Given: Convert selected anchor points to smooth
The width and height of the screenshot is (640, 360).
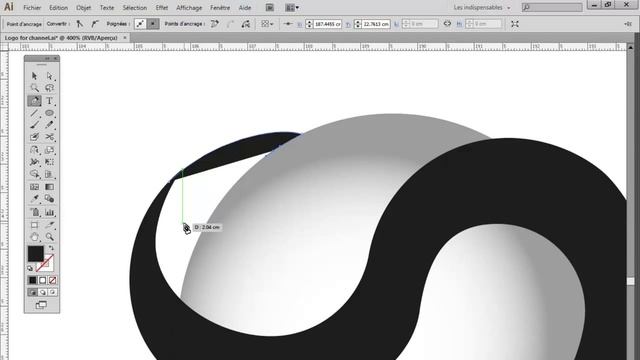Looking at the screenshot, I should tap(95, 24).
